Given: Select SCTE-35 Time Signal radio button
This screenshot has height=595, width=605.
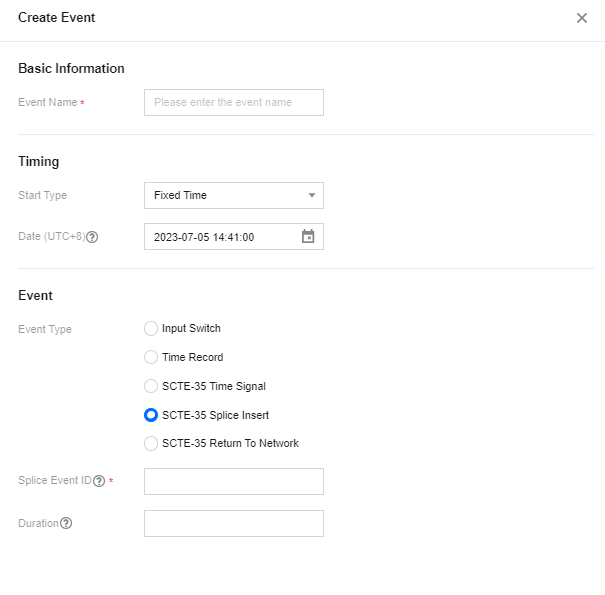Looking at the screenshot, I should tap(151, 386).
